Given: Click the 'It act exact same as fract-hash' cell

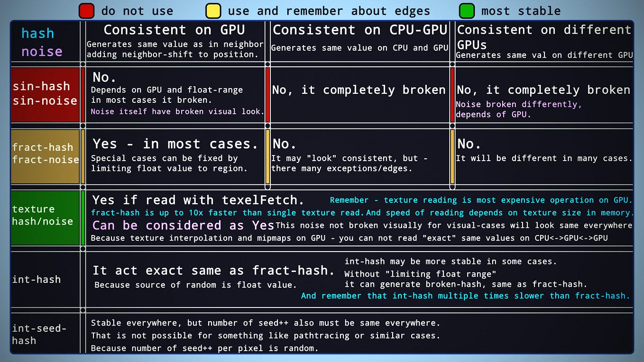Looking at the screenshot, I should coord(213,270).
